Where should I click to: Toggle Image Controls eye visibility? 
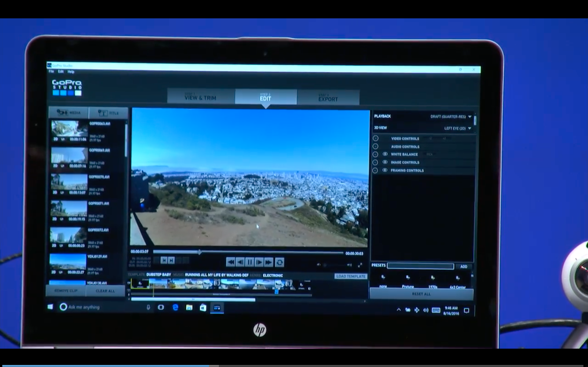[385, 162]
